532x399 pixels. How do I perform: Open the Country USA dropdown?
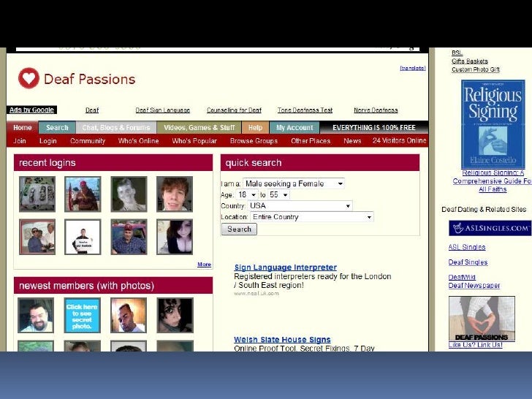coord(300,206)
